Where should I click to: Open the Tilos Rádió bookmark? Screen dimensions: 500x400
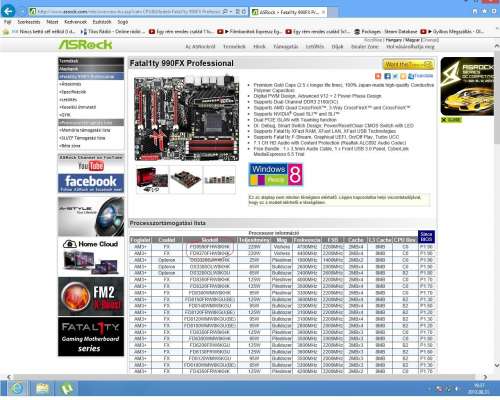click(x=113, y=32)
